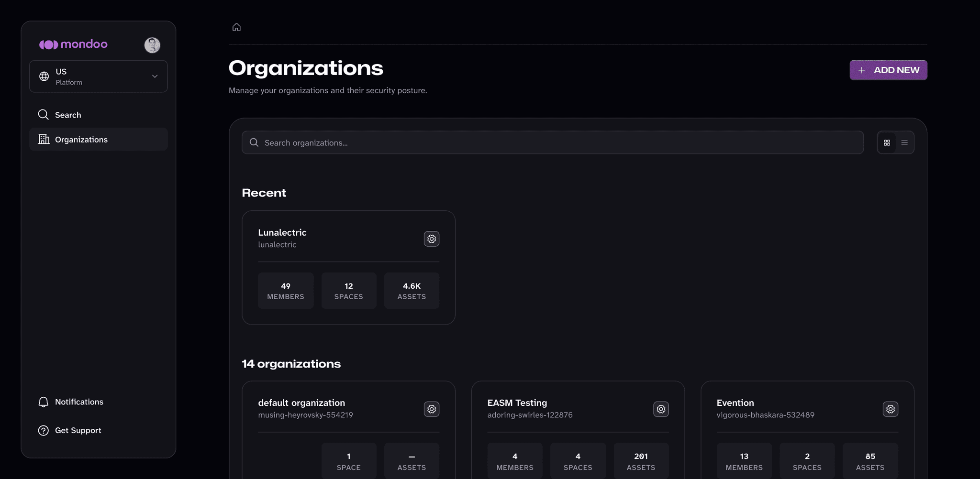Click Evention's 13 Members stat
This screenshot has height=479, width=980.
pos(744,461)
